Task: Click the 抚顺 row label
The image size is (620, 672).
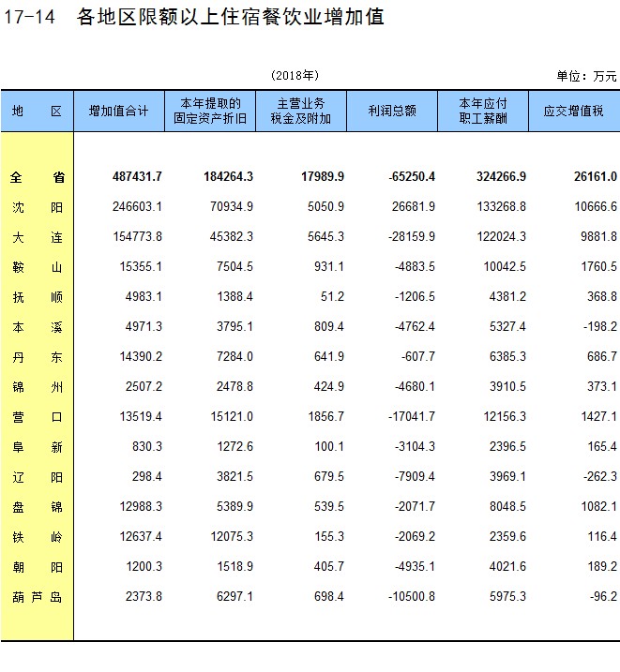Action: (x=38, y=297)
